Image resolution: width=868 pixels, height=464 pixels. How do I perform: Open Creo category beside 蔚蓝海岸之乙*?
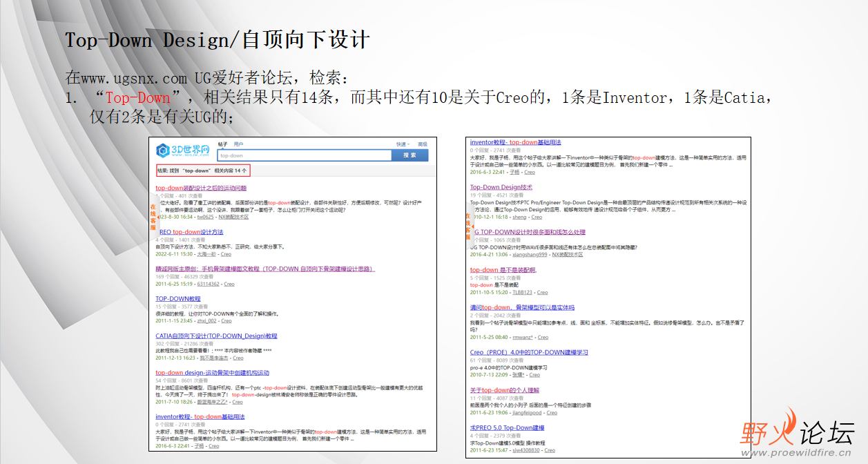click(x=238, y=402)
